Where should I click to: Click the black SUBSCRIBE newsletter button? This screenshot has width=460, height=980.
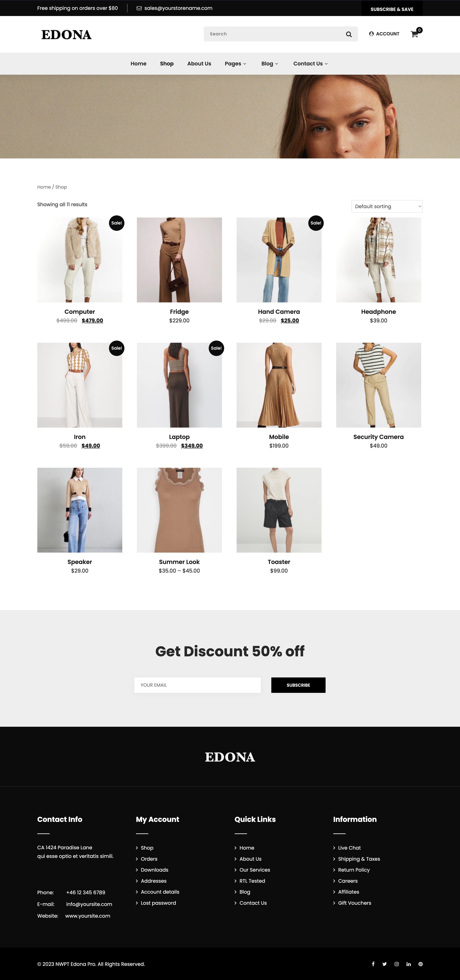(x=298, y=685)
